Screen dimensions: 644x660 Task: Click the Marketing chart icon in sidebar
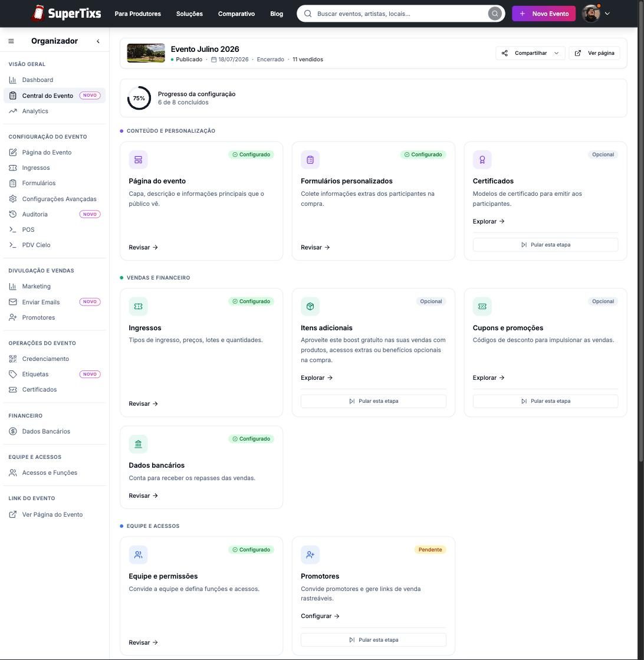(x=13, y=286)
